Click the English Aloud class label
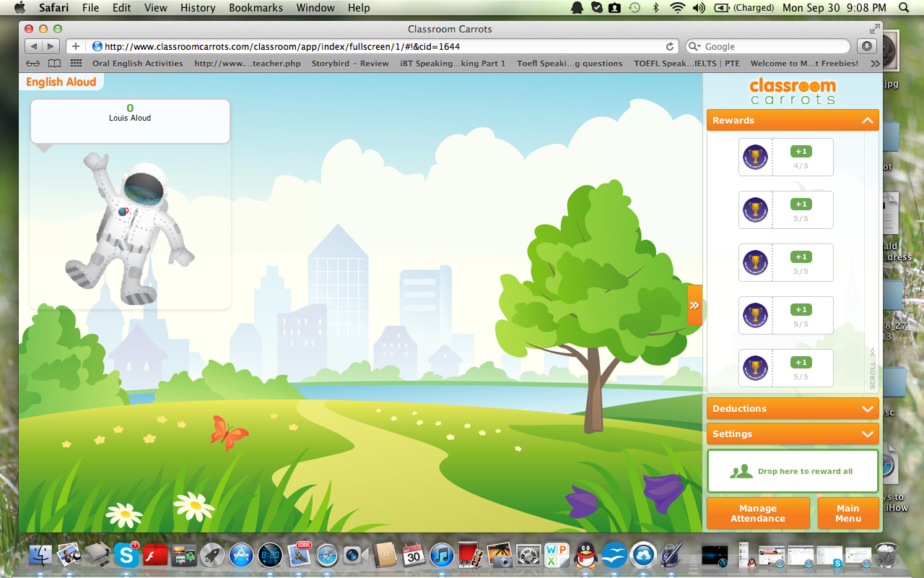This screenshot has height=578, width=924. click(61, 82)
